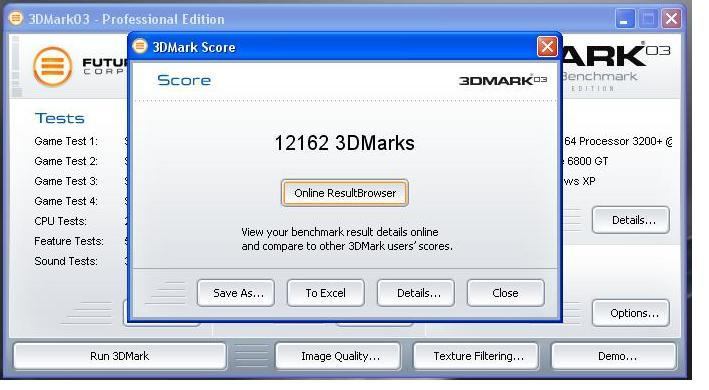Click the orange Futuremark logo
The width and height of the screenshot is (709, 390).
click(x=52, y=67)
